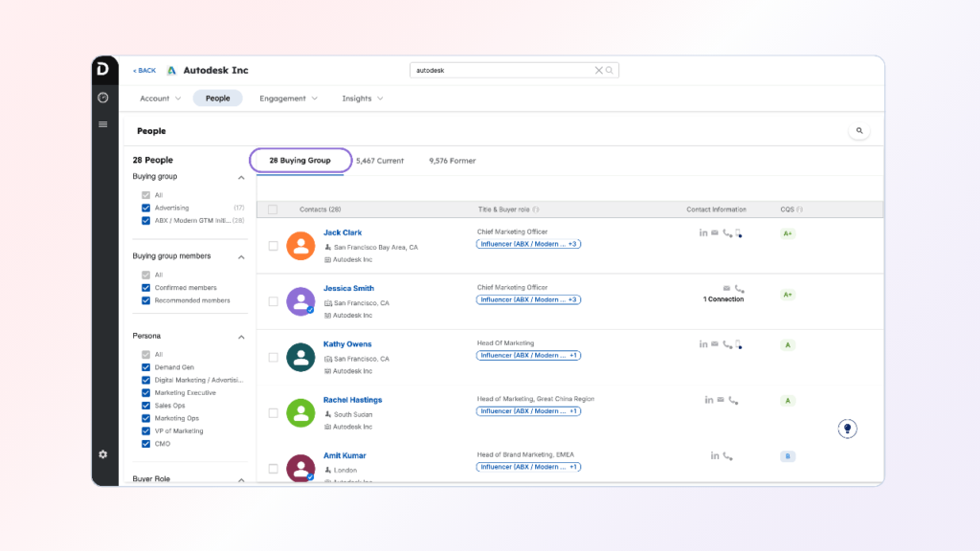Click the info icon next to CQS
The width and height of the screenshot is (980, 551).
pyautogui.click(x=799, y=209)
